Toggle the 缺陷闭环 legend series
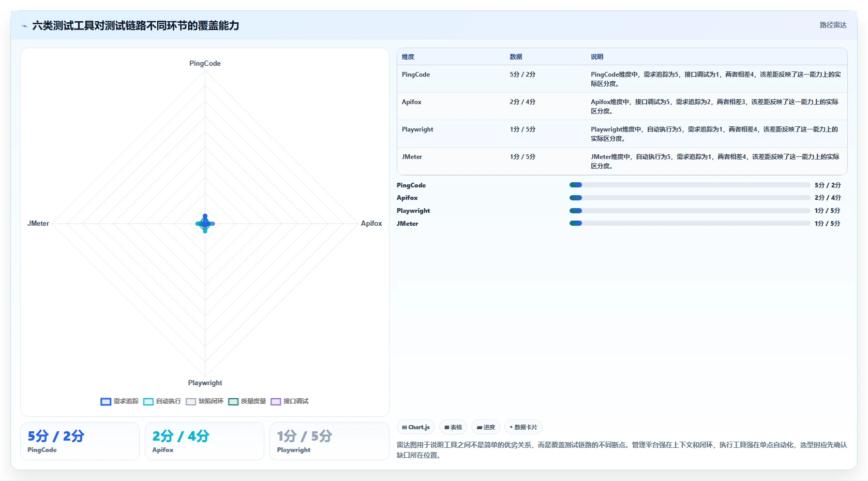This screenshot has width=868, height=481. click(204, 401)
